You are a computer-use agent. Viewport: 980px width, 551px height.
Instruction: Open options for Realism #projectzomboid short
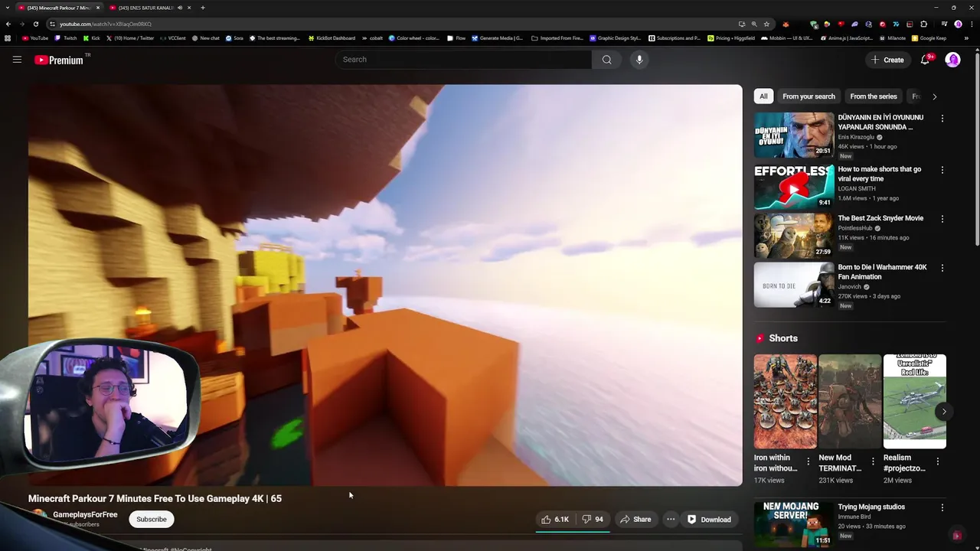click(x=938, y=461)
